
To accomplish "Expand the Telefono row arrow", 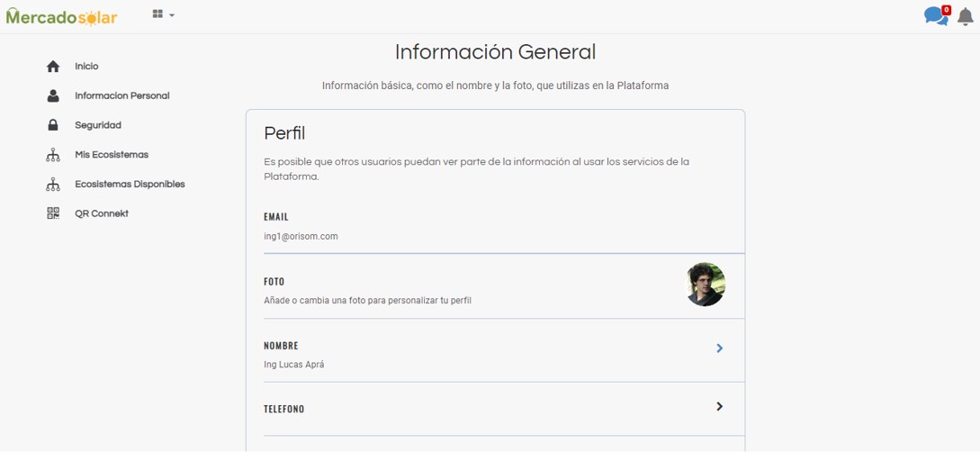I will (719, 407).
